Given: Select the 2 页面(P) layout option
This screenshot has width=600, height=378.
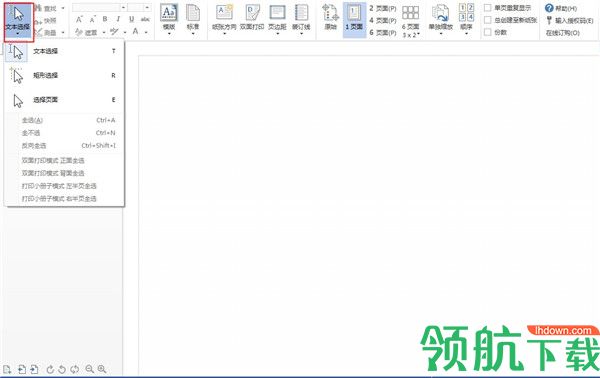Looking at the screenshot, I should [383, 8].
